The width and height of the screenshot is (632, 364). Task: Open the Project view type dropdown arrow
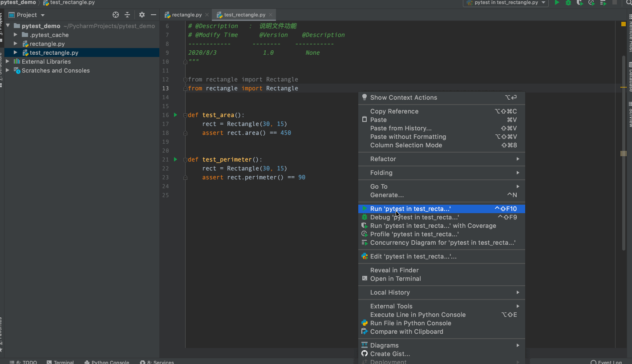(x=43, y=15)
